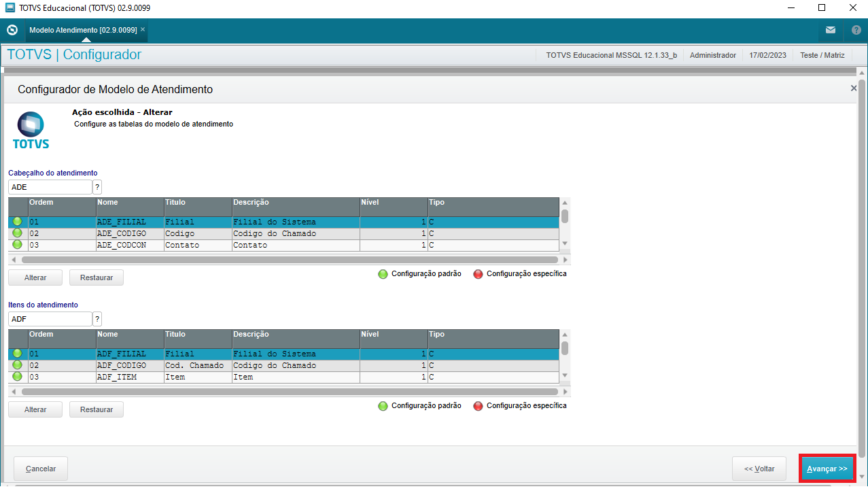Select the ADF_ITEM cell
Image resolution: width=868 pixels, height=489 pixels.
[130, 377]
